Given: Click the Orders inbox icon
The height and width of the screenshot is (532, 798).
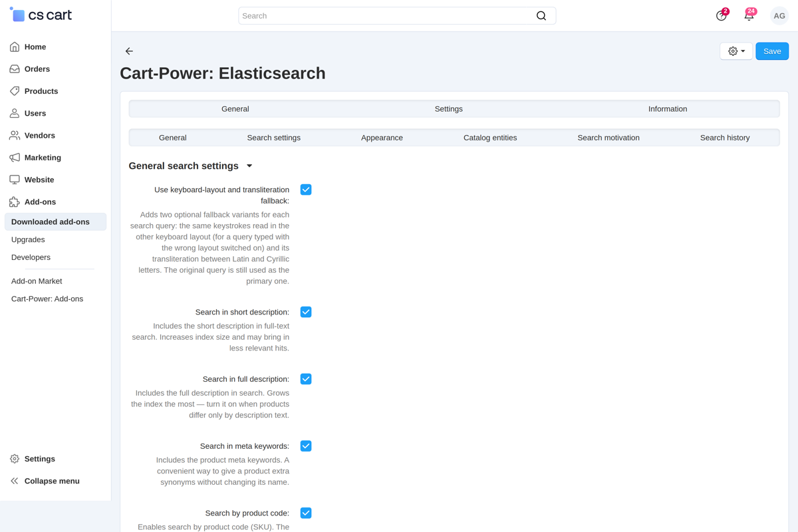Looking at the screenshot, I should (15, 69).
